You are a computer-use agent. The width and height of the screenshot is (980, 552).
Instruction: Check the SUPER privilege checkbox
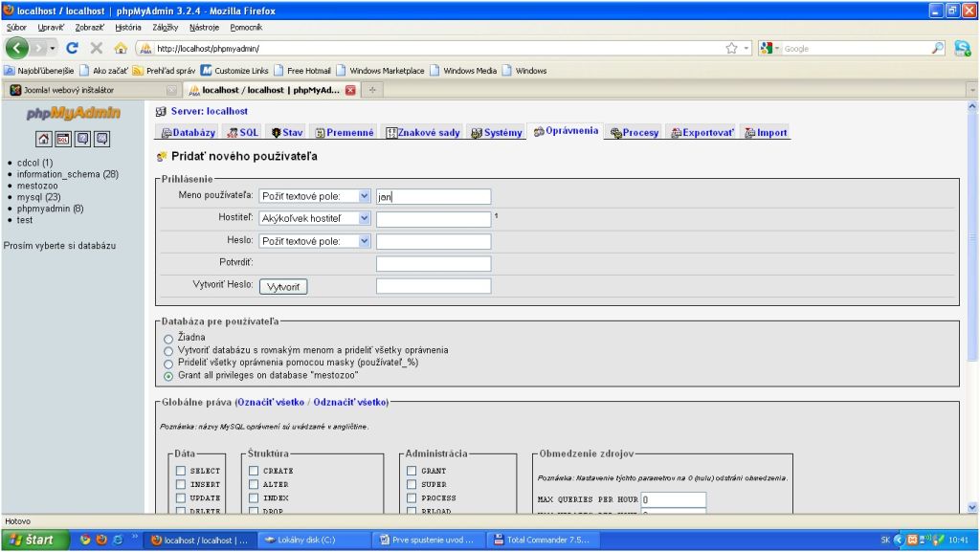click(x=412, y=484)
